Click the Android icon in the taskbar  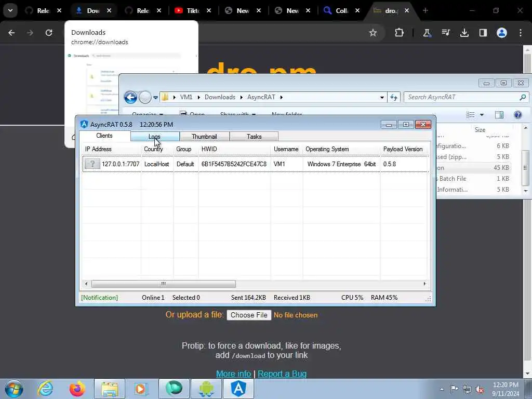(206, 389)
